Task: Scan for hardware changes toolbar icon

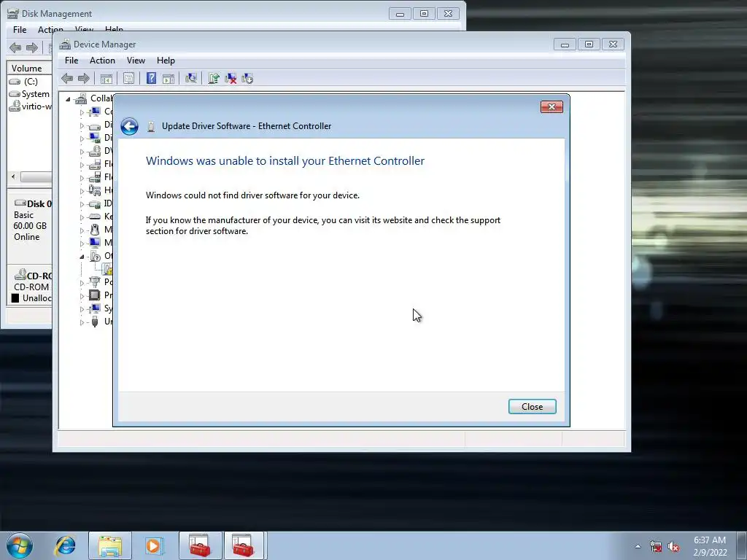Action: tap(191, 79)
